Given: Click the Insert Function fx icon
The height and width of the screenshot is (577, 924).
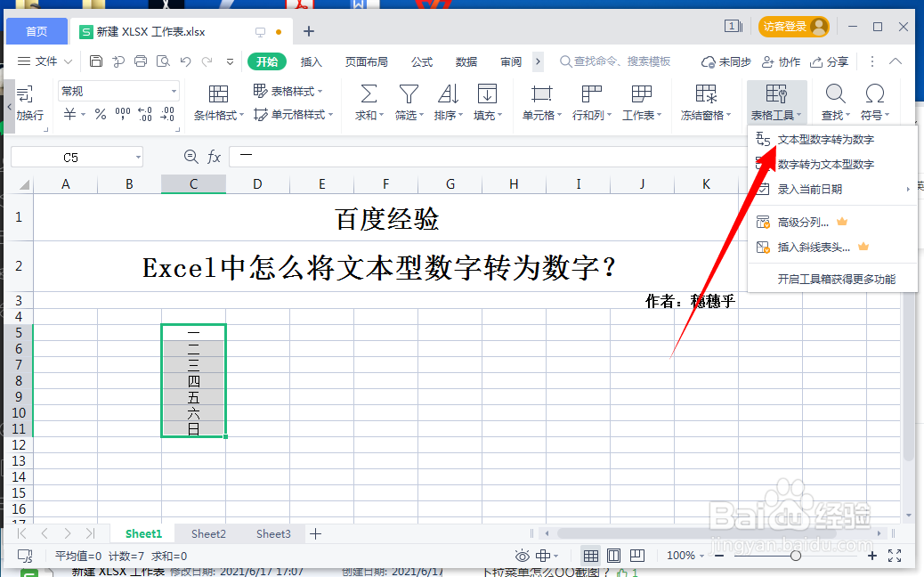Looking at the screenshot, I should tap(214, 157).
